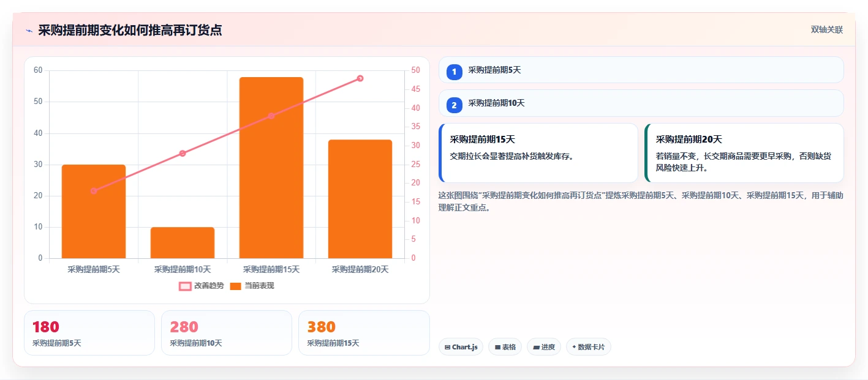Select the 采购提前期10天 bar

point(183,242)
